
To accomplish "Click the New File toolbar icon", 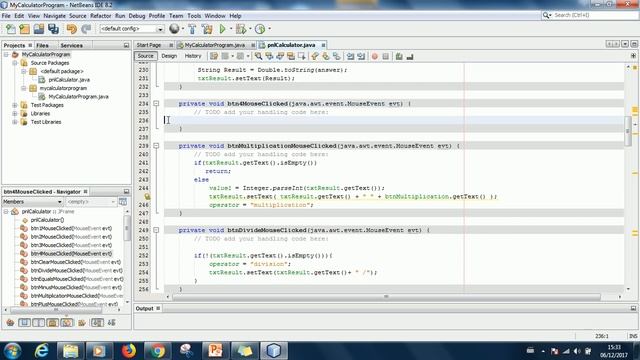I will coord(11,29).
